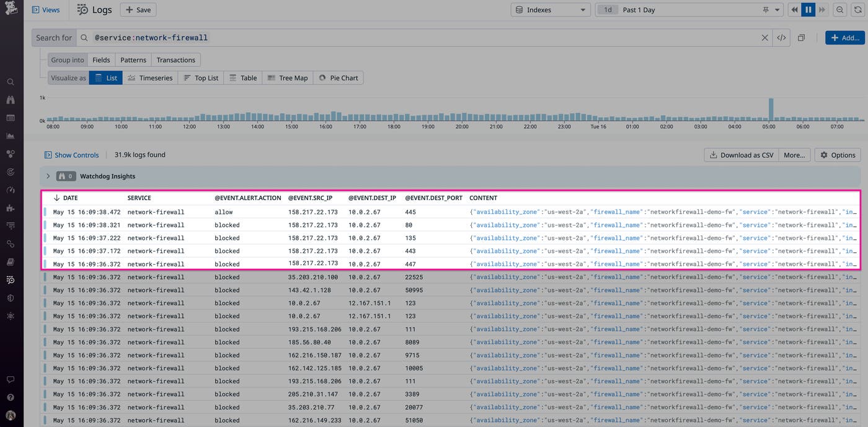
Task: Open log row with source 143.42.1.128
Action: (450, 290)
